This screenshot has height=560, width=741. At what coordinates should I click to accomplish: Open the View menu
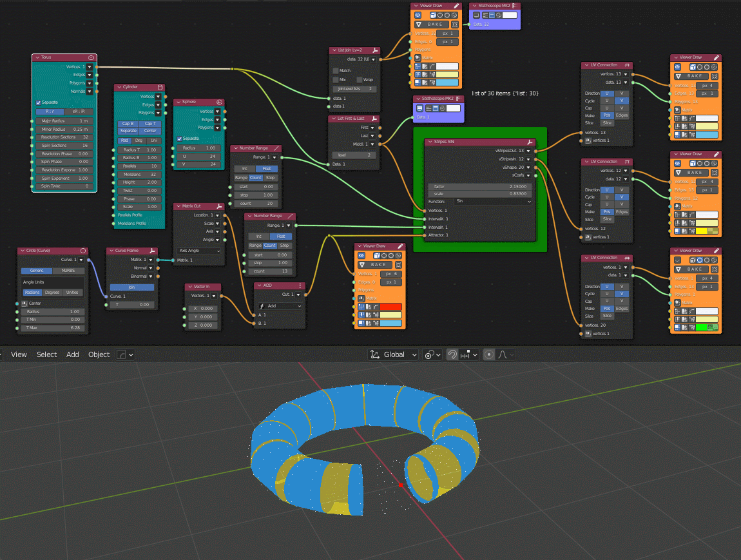19,354
